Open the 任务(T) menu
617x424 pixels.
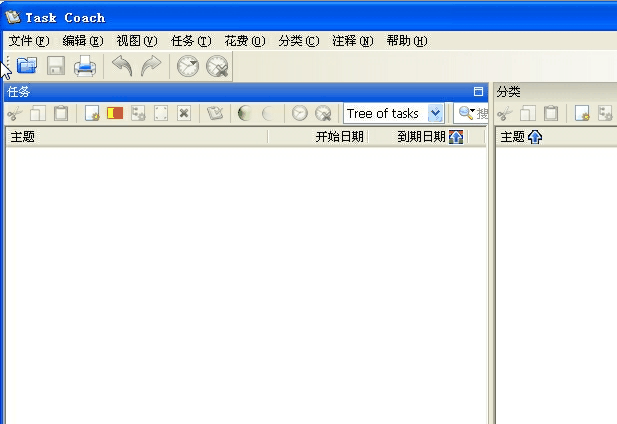[191, 41]
